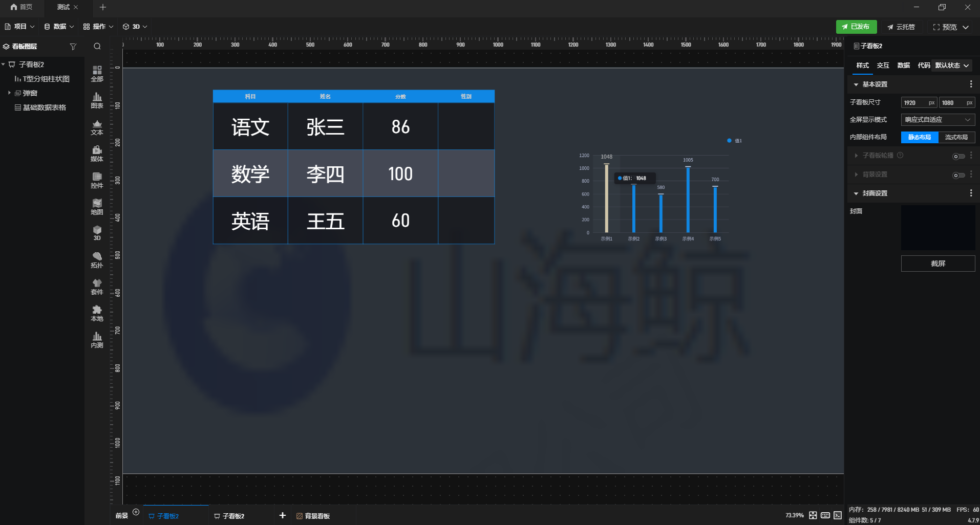Open the 套件 (kits) components category

[x=97, y=287]
